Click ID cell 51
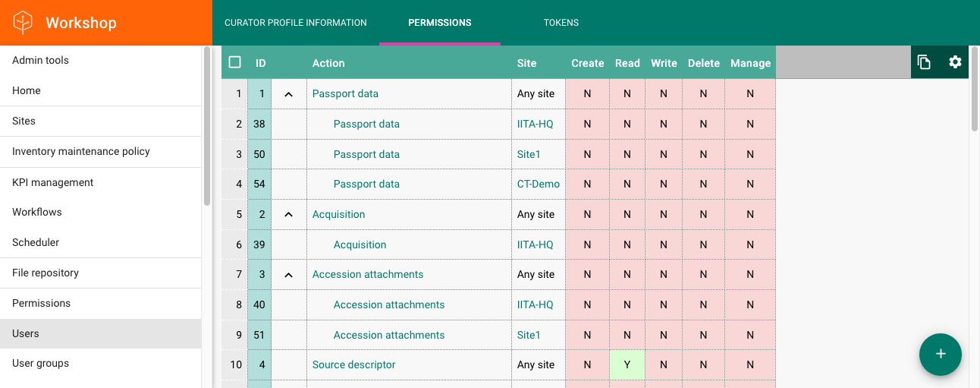Screen dimensions: 980x388 [x=259, y=335]
